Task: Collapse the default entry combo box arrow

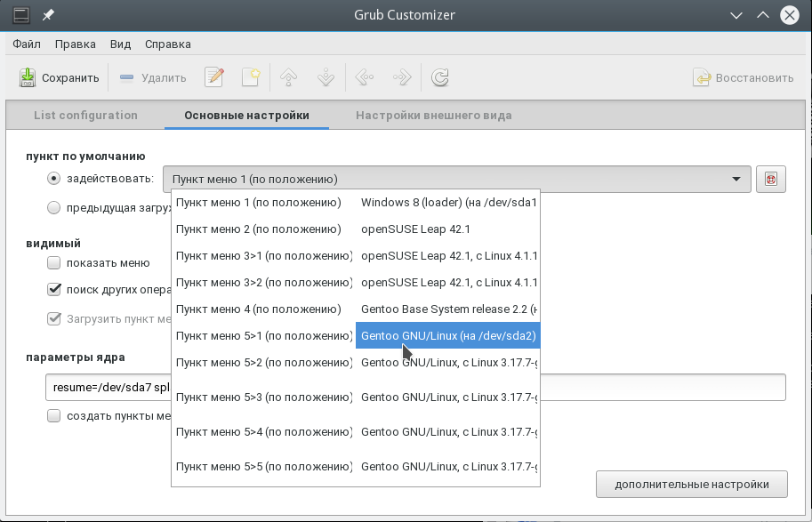Action: (x=736, y=179)
